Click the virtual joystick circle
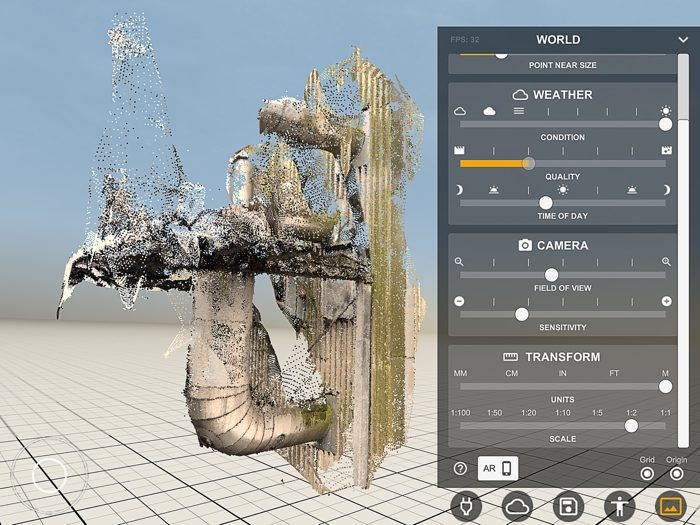 (x=49, y=475)
